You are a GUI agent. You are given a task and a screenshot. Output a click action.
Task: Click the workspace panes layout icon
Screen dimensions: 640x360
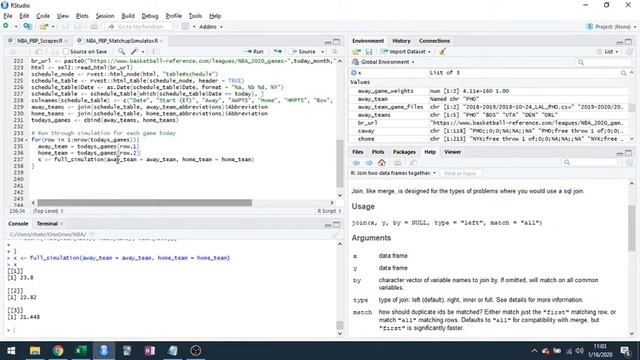coord(186,27)
